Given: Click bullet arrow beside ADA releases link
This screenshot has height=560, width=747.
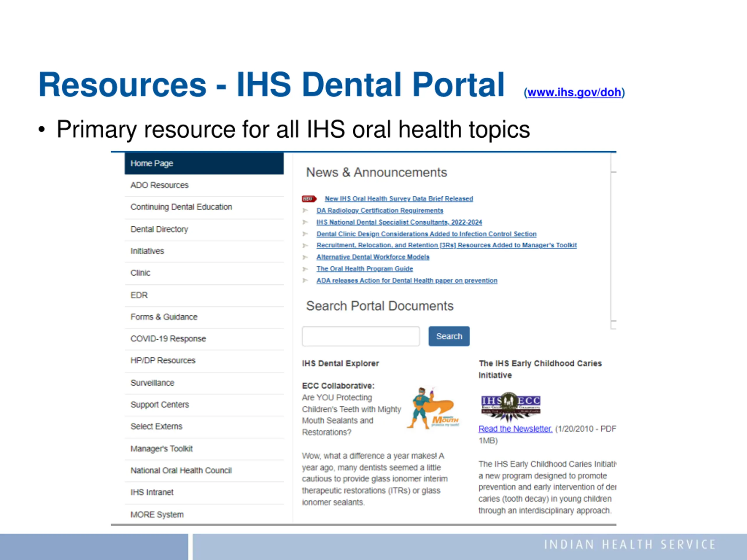Looking at the screenshot, I should 305,281.
